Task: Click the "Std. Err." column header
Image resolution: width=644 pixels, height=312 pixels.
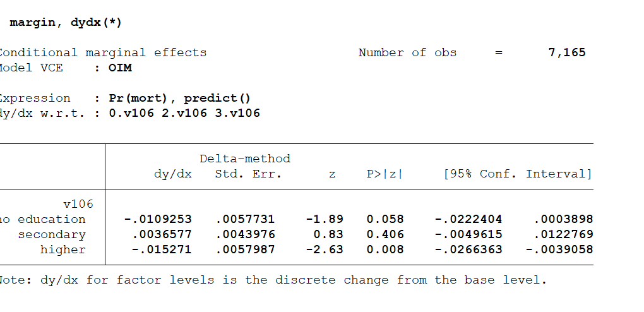Action: pos(248,174)
